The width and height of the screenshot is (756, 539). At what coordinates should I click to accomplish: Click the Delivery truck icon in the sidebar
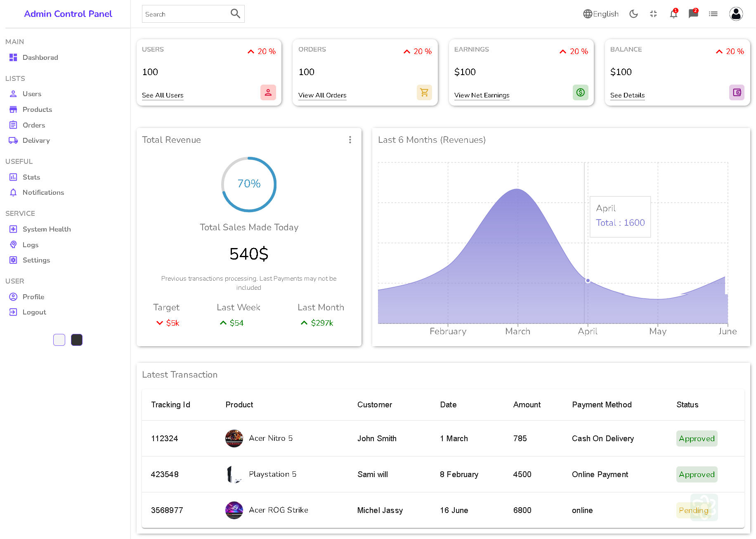click(x=13, y=140)
